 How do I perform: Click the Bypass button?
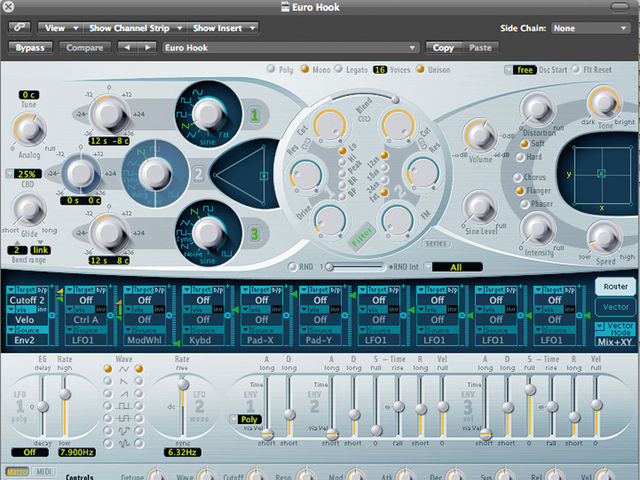(30, 48)
